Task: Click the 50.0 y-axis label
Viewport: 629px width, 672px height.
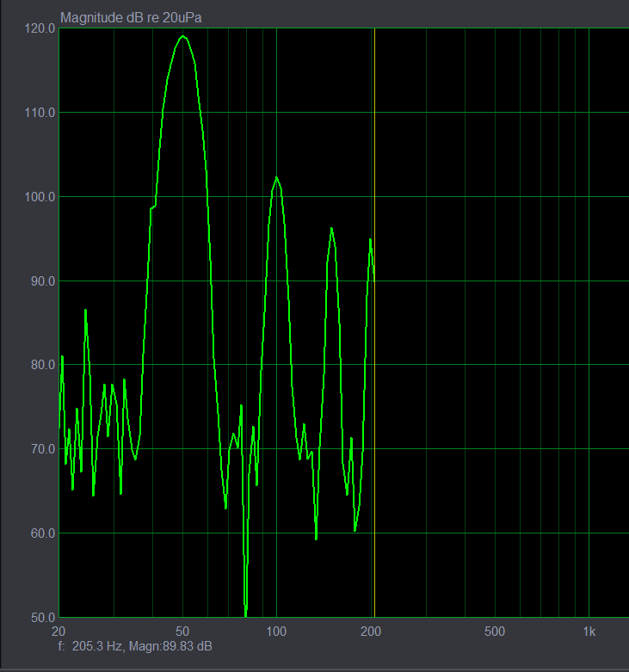Action: (43, 618)
